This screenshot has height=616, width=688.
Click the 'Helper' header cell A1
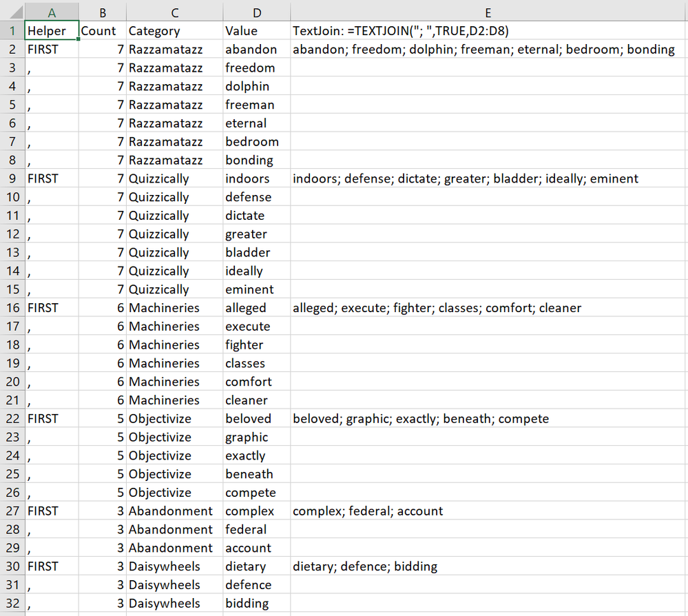click(x=52, y=31)
